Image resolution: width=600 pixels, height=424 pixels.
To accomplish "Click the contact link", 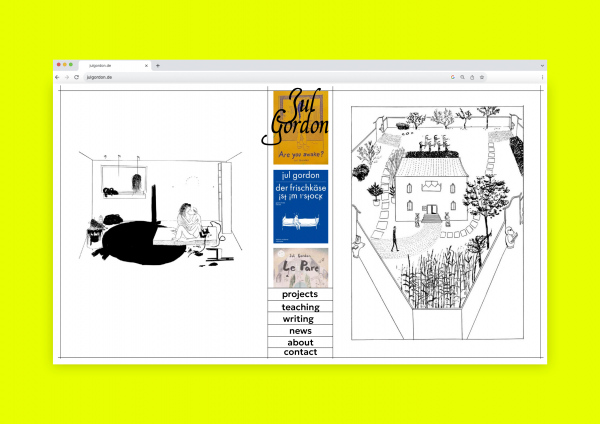I will pyautogui.click(x=300, y=353).
